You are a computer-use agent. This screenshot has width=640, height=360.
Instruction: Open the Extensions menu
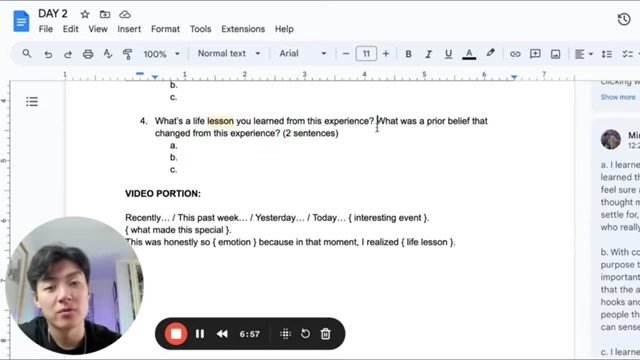click(243, 29)
